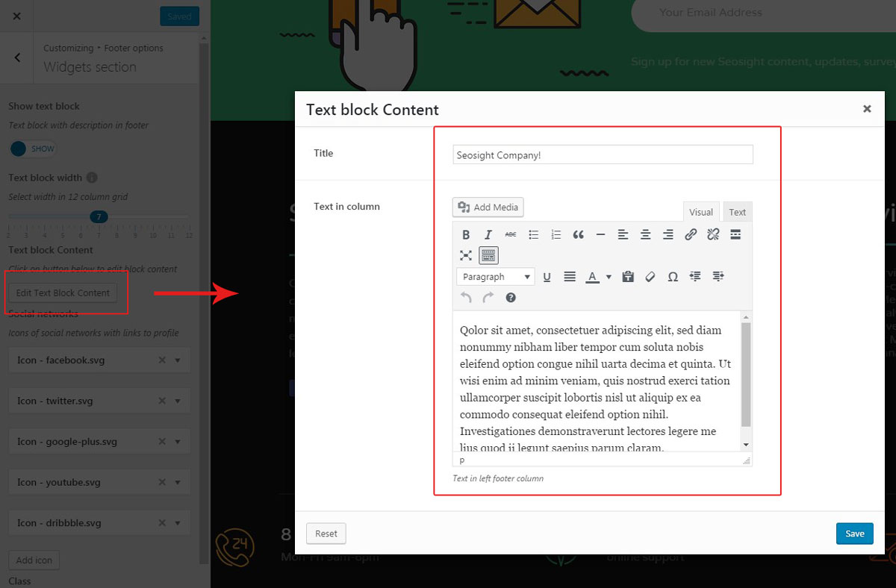Create a bulleted list
The width and height of the screenshot is (896, 588).
pos(533,234)
